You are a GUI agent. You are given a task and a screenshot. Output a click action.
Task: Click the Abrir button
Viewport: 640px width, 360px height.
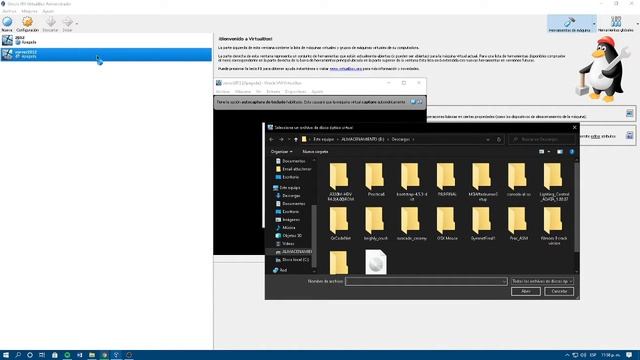(x=526, y=291)
